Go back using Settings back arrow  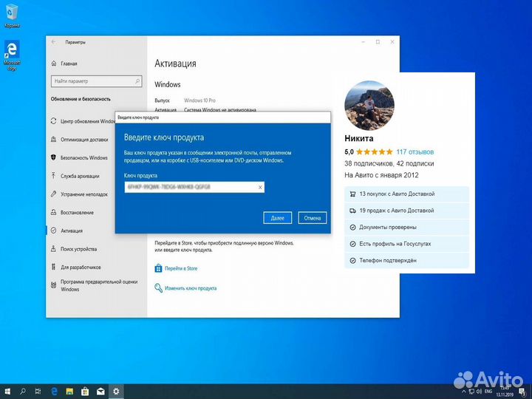[54, 42]
